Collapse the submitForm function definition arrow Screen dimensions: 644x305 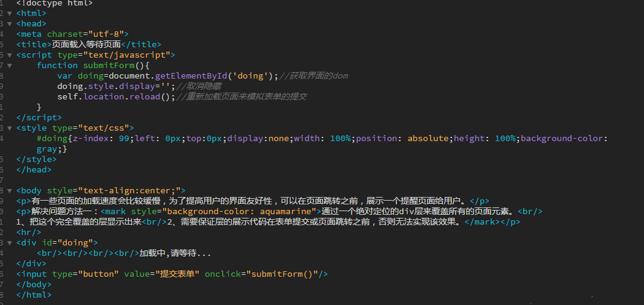click(9, 65)
